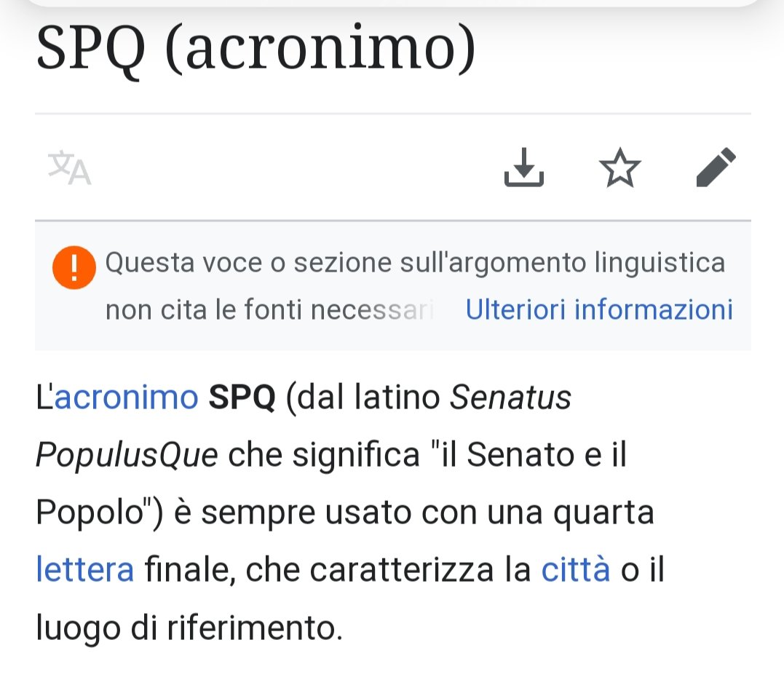
Task: Select the bold 'SPQ' word
Action: pos(242,398)
